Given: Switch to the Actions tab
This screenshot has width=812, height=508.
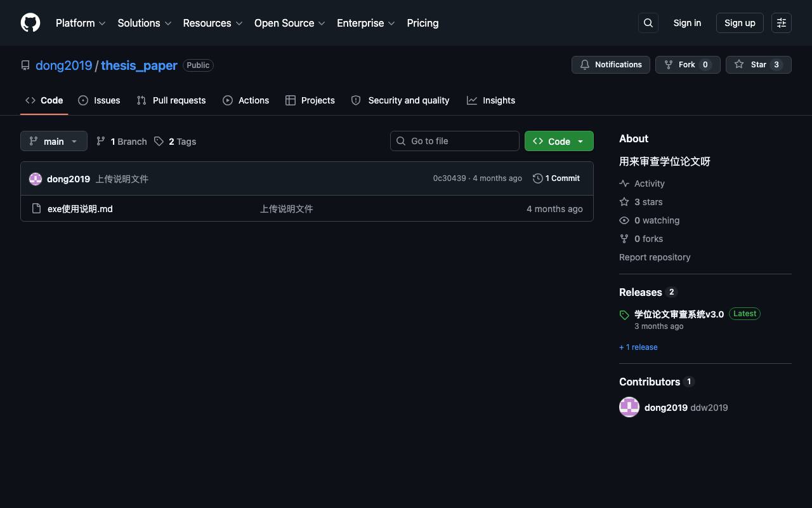Looking at the screenshot, I should pos(246,100).
